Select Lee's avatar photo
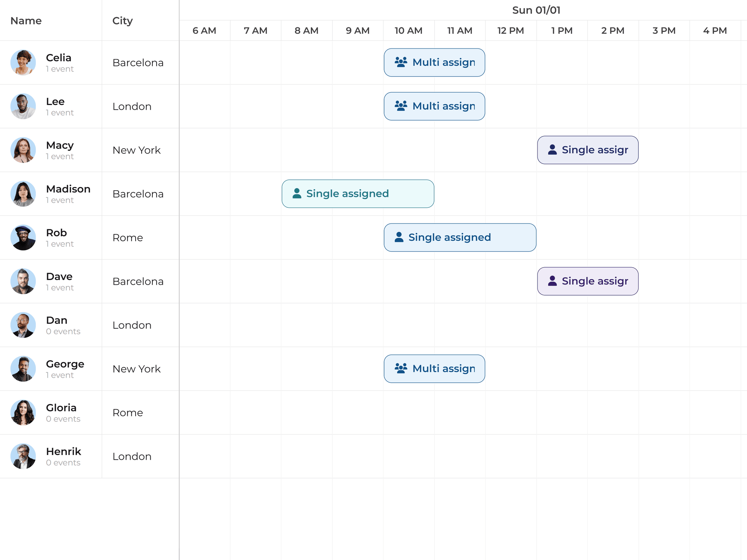Viewport: 747px width, 560px height. [23, 106]
